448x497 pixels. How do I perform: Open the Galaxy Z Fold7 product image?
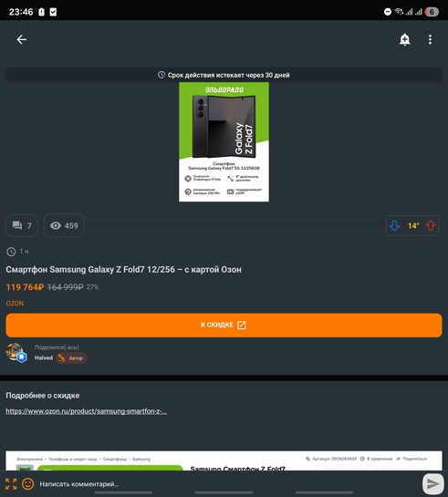click(x=224, y=141)
